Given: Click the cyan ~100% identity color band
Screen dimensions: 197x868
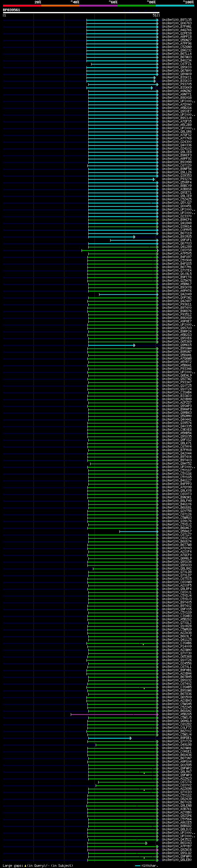Looking at the screenshot, I should pyautogui.click(x=175, y=6).
